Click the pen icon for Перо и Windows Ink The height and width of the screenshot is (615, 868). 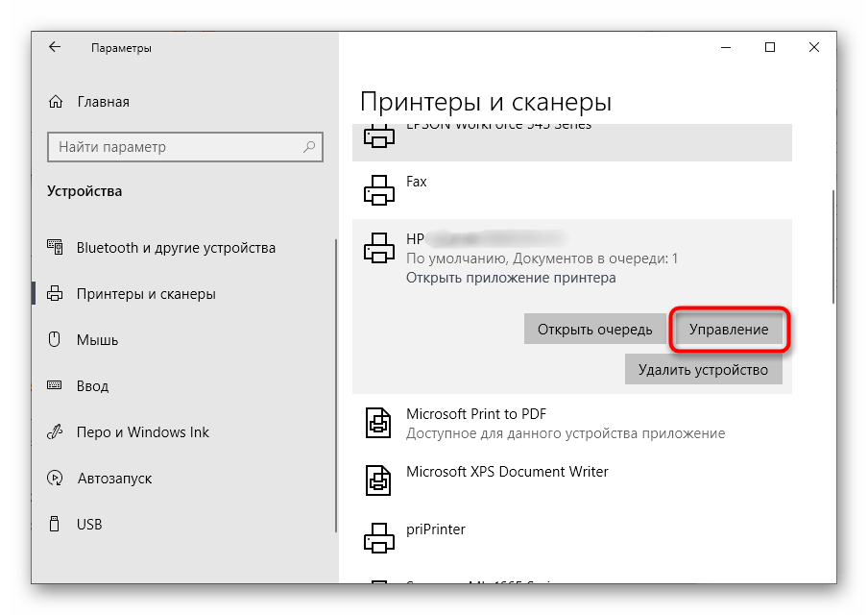55,431
